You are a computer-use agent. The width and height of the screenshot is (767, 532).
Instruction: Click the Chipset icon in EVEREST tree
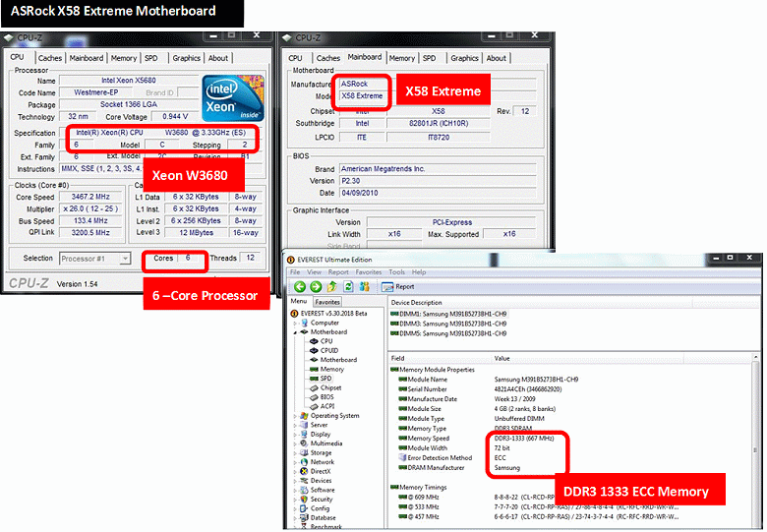pyautogui.click(x=314, y=387)
